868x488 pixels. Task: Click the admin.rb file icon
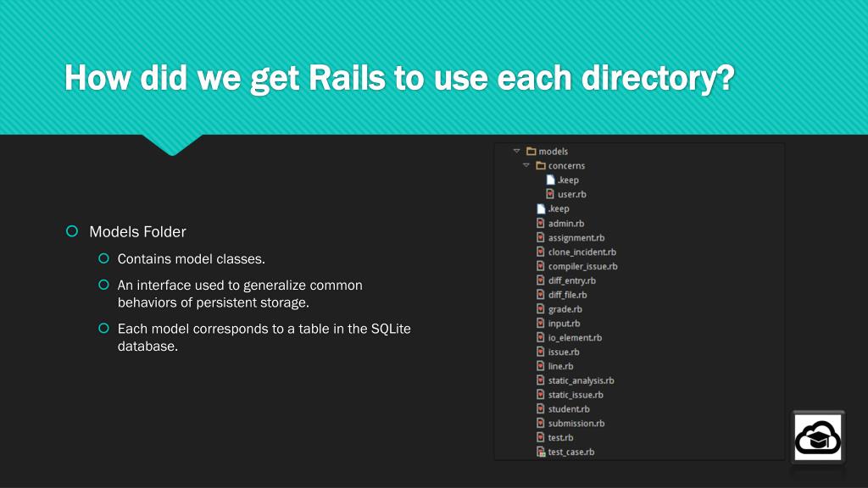coord(541,223)
